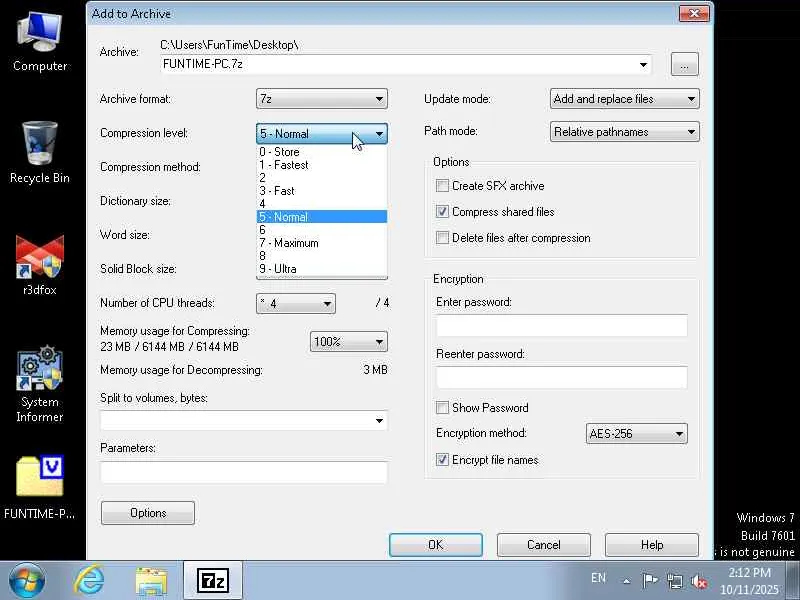Choose compression level 4
Viewport: 800px width, 600px height.
click(x=321, y=204)
